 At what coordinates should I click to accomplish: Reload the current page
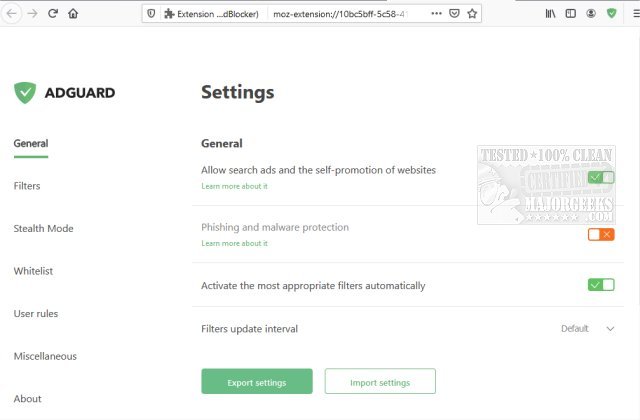[53, 14]
